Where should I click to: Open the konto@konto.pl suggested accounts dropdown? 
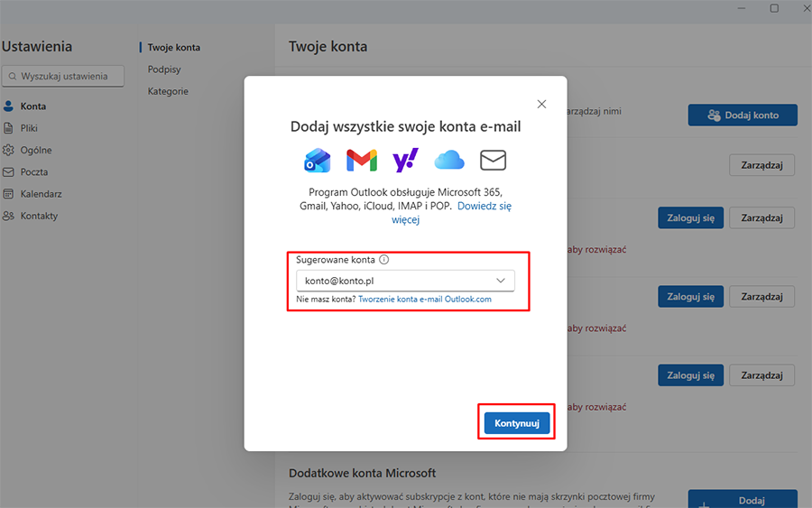tap(405, 281)
